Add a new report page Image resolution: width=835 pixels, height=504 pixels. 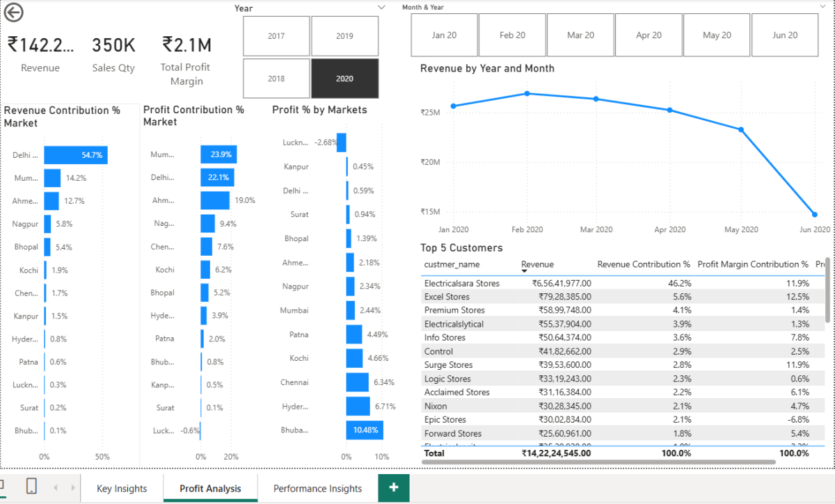point(394,487)
